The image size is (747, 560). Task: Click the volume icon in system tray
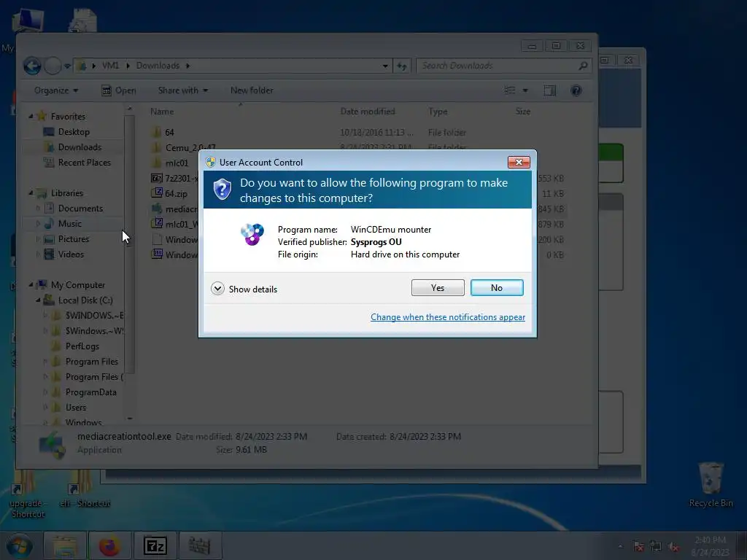(673, 547)
